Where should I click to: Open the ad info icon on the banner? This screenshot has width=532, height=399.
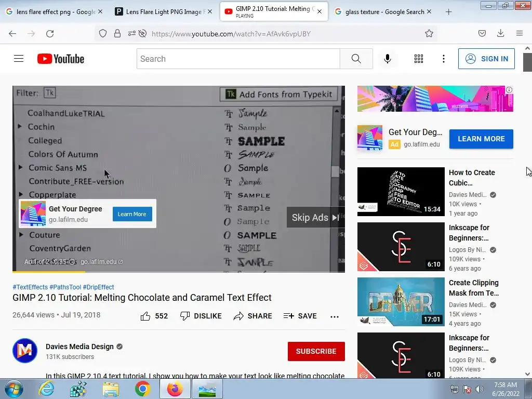click(x=509, y=90)
